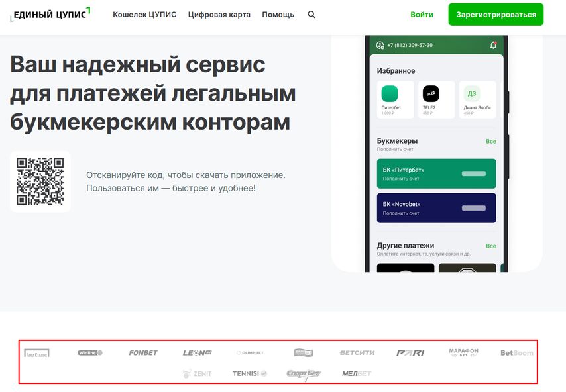566x392 pixels.
Task: Select the PARI bookmaker logo
Action: pyautogui.click(x=410, y=353)
